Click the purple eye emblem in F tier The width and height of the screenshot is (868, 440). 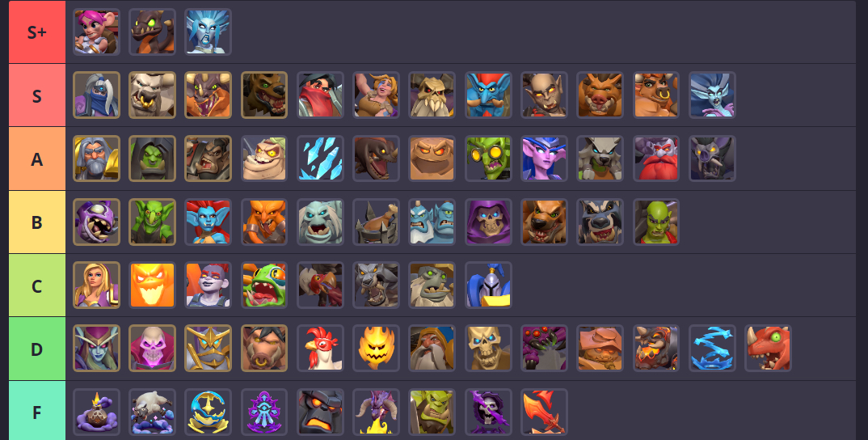click(x=264, y=412)
